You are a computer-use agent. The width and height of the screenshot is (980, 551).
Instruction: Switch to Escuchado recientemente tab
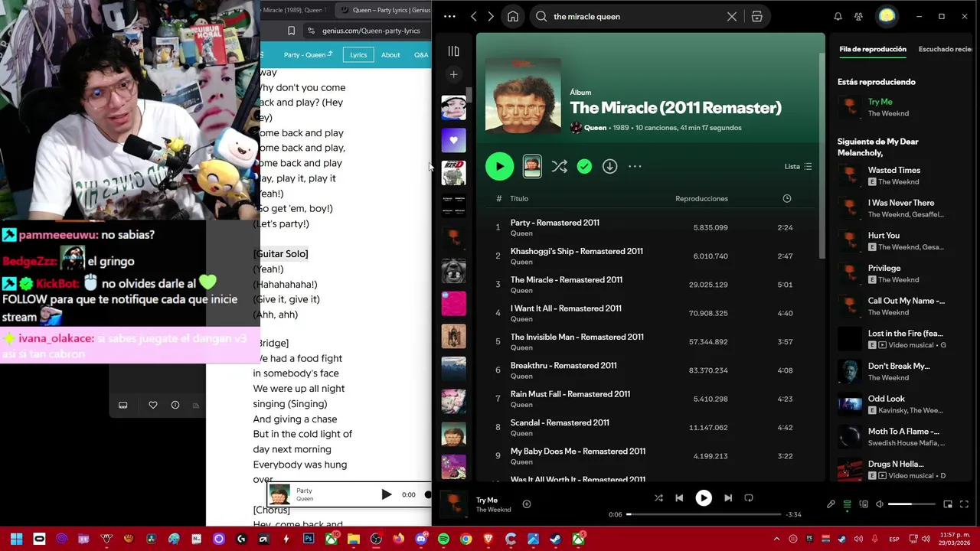(x=946, y=49)
